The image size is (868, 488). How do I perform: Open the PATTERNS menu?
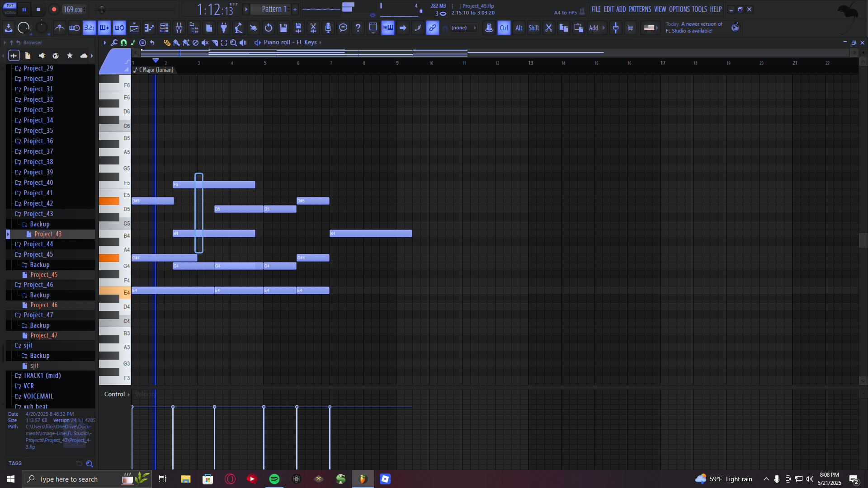[640, 9]
